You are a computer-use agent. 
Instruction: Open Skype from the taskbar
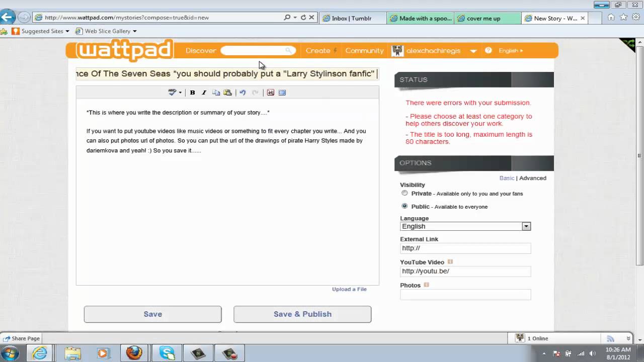coord(167,353)
